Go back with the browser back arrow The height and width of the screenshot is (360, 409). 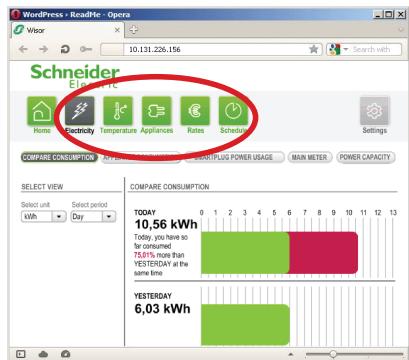[23, 49]
